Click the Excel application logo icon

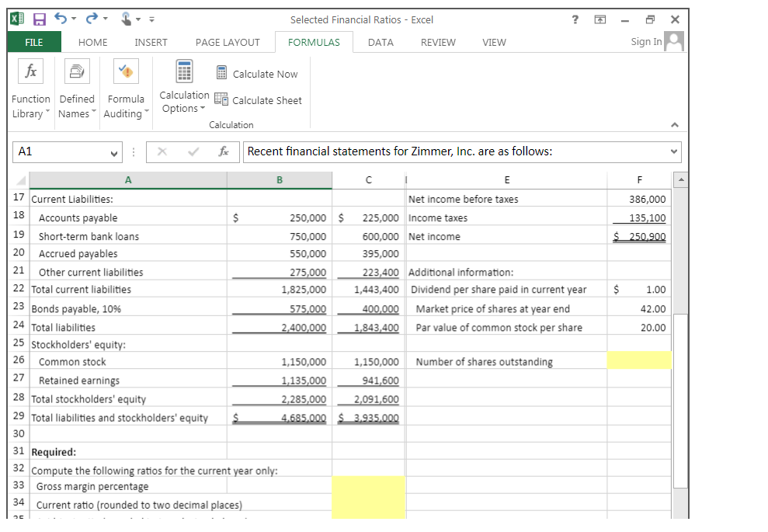tap(17, 19)
